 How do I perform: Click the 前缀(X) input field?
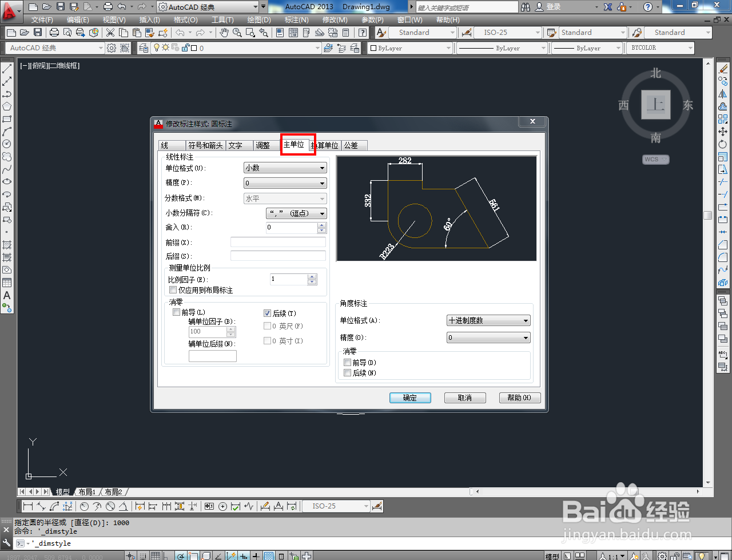(278, 242)
